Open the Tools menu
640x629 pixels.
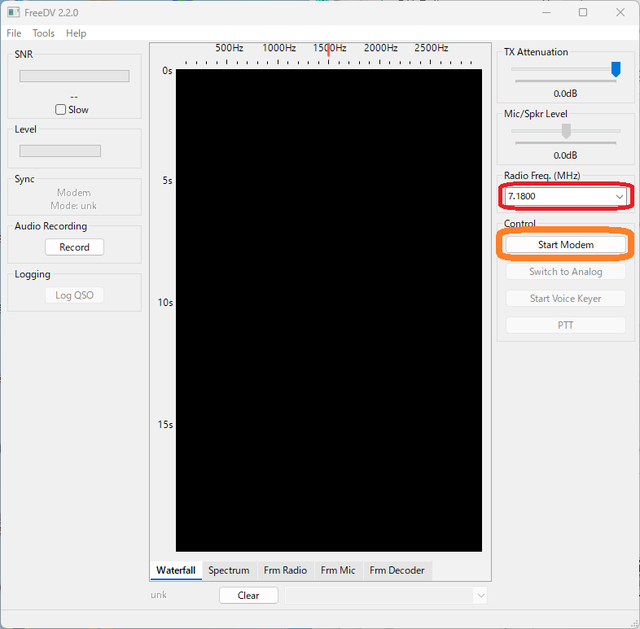pos(44,33)
